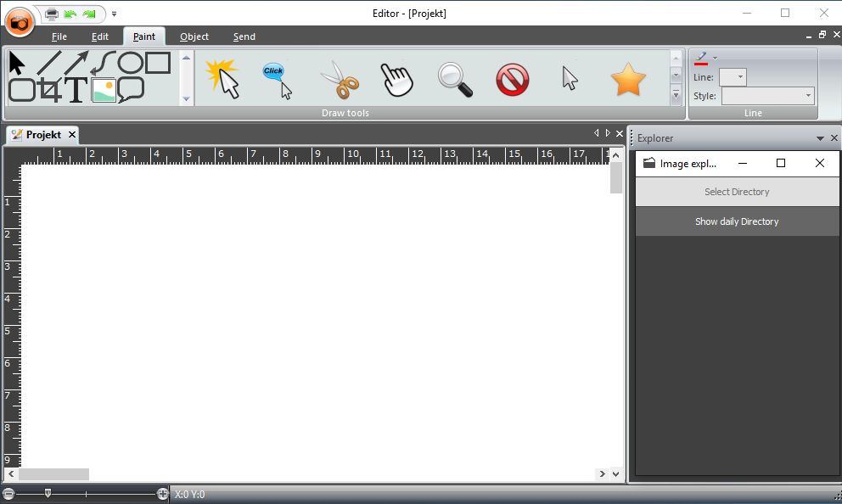The width and height of the screenshot is (842, 504).
Task: Click the orange camera application button
Action: click(x=20, y=23)
